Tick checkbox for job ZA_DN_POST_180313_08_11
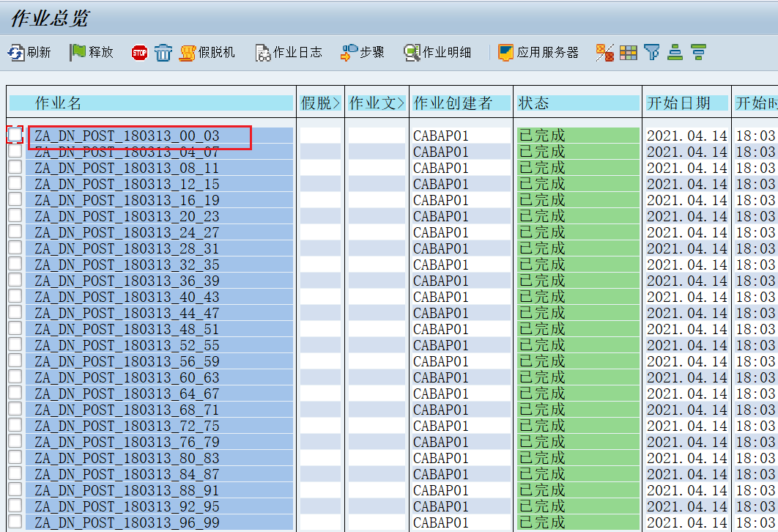This screenshot has height=532, width=778. 15,167
